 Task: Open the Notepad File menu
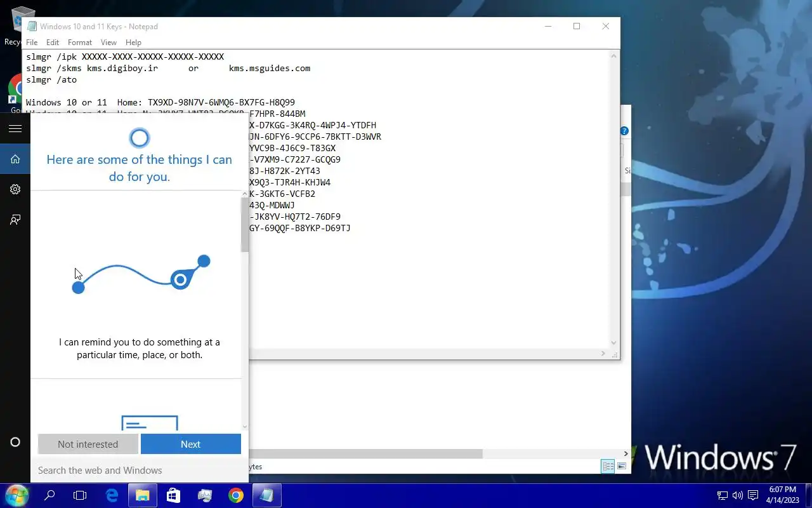[x=32, y=43]
